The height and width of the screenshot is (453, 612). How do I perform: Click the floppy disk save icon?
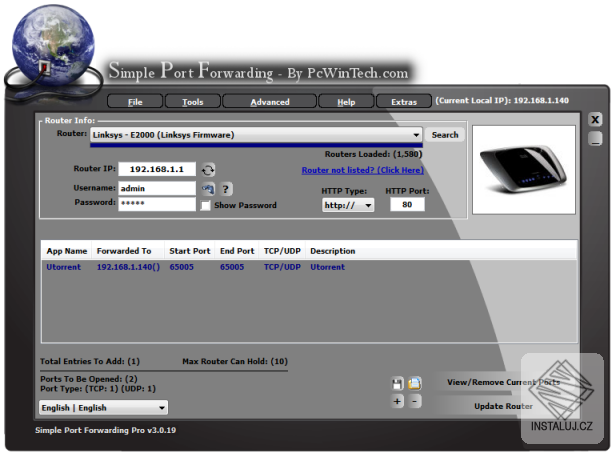[397, 384]
